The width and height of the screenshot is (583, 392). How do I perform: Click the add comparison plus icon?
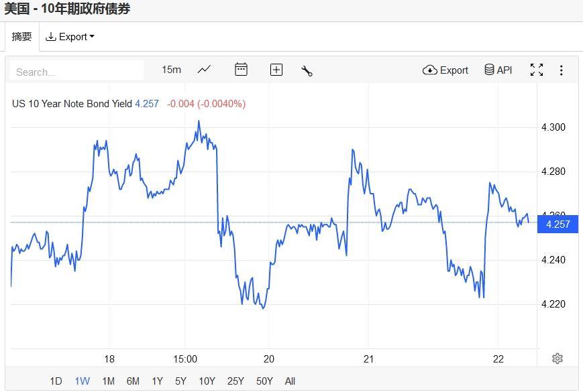click(x=276, y=70)
